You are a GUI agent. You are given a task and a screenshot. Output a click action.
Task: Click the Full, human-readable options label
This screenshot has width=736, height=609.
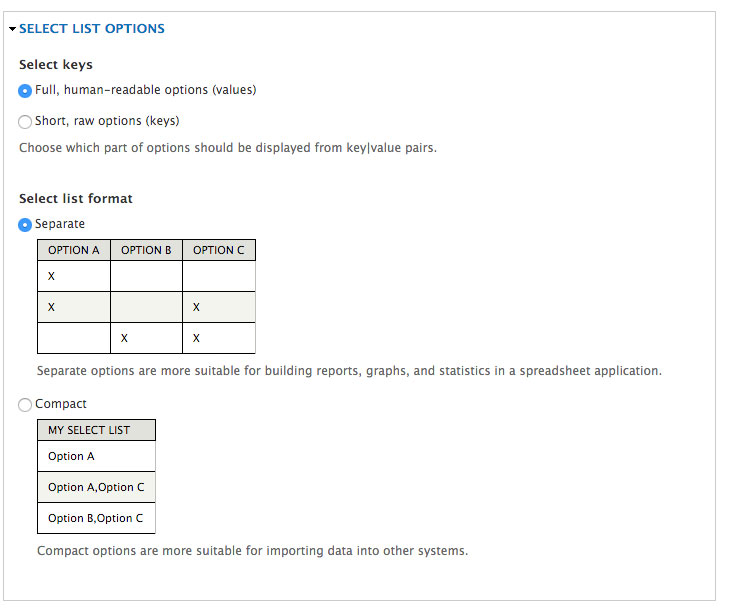pos(146,90)
